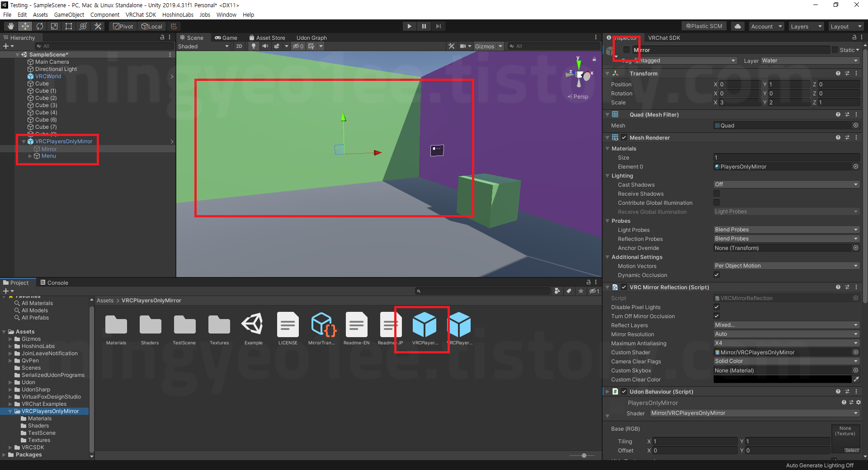This screenshot has height=470, width=868.
Task: Toggle scene effects rendering
Action: pyautogui.click(x=277, y=46)
